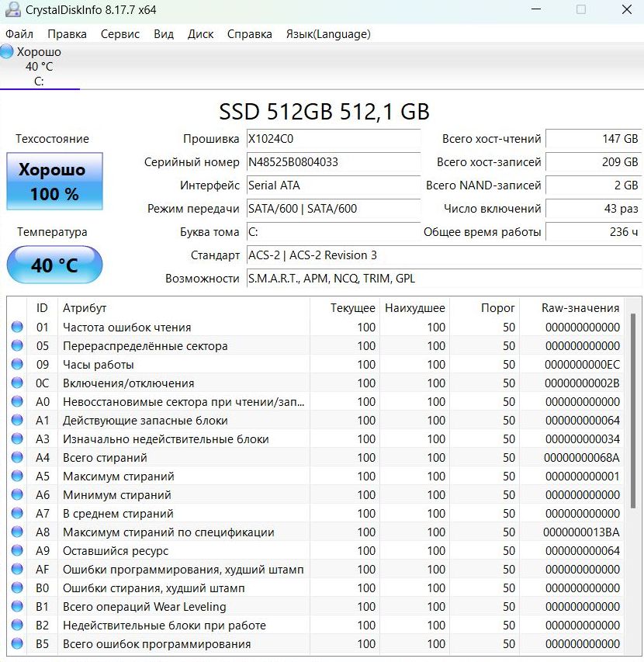644x662 pixels.
Task: Click the 40 °C temperature button
Action: point(54,265)
